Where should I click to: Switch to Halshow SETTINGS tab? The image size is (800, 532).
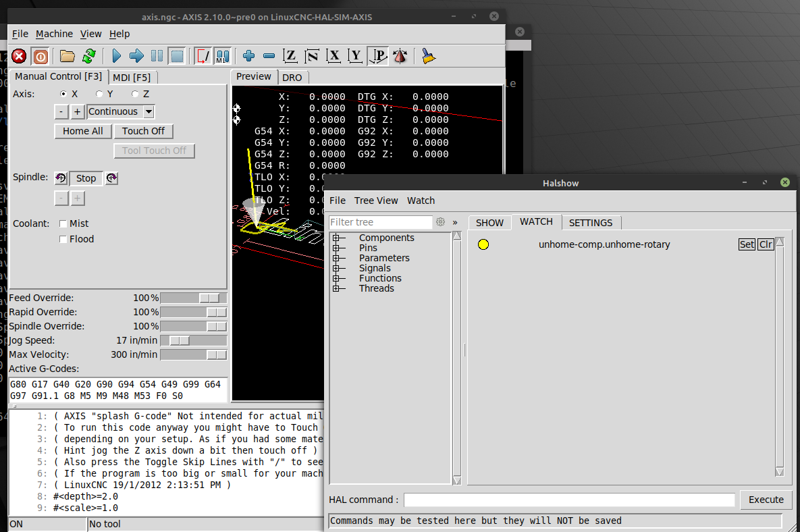point(590,223)
